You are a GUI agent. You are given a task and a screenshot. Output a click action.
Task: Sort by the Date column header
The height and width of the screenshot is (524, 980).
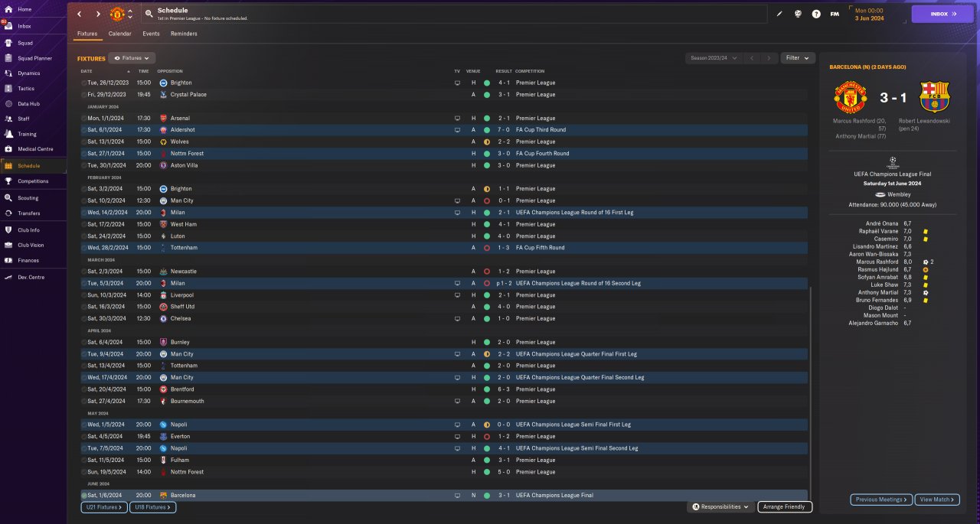(x=88, y=71)
